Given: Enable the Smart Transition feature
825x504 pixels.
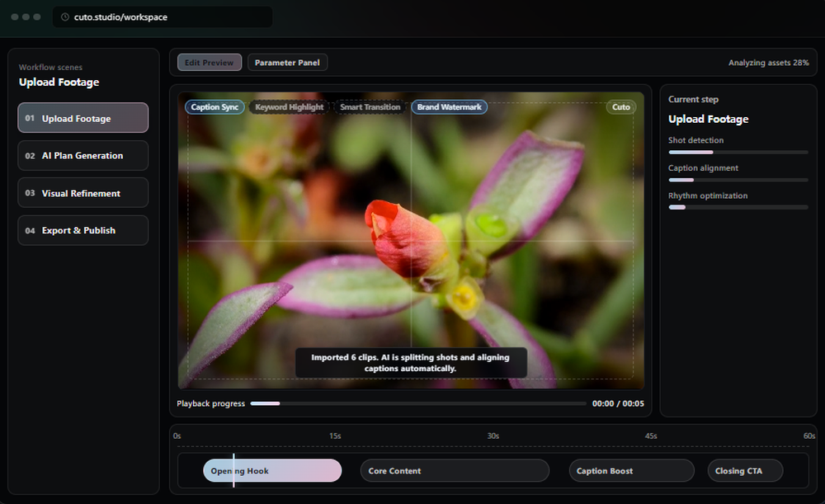Looking at the screenshot, I should pyautogui.click(x=370, y=106).
